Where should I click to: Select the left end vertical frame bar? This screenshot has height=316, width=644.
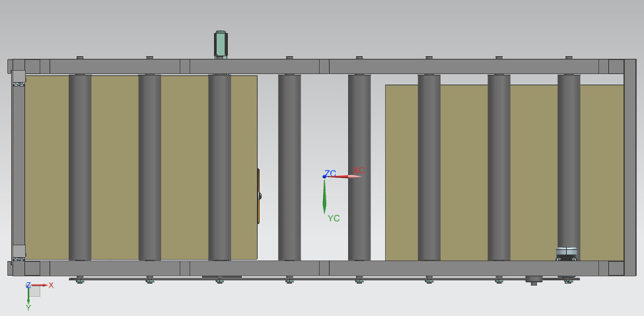(x=18, y=167)
